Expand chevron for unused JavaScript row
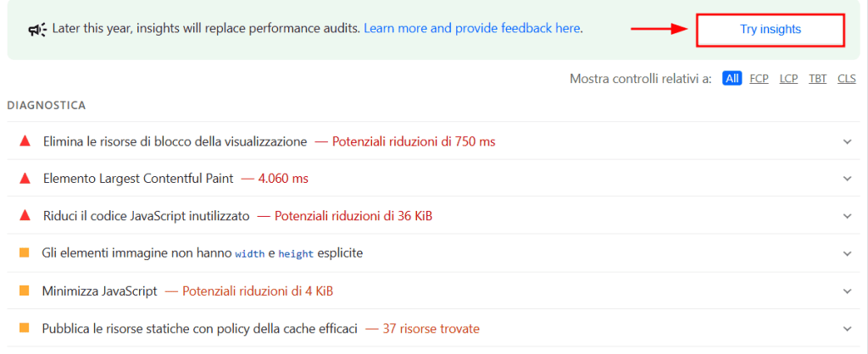 tap(847, 216)
